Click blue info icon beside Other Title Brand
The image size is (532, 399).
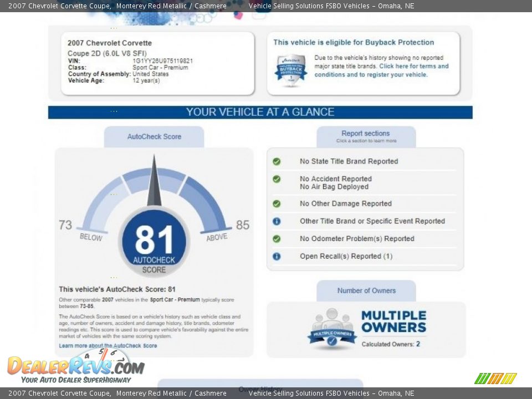click(x=277, y=221)
